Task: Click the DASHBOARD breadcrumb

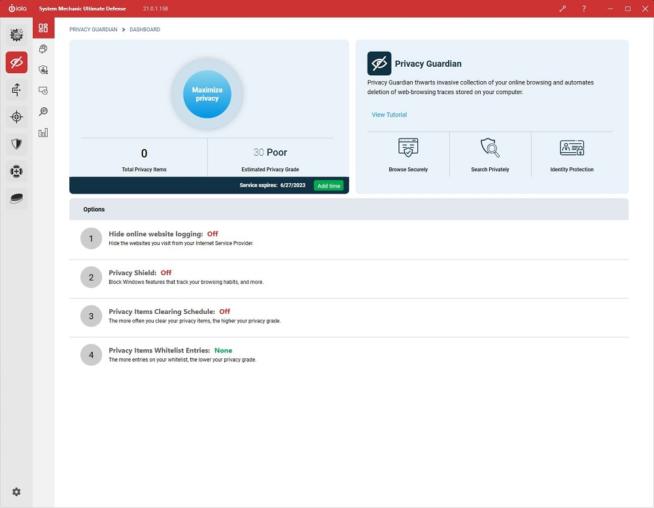Action: tap(145, 30)
